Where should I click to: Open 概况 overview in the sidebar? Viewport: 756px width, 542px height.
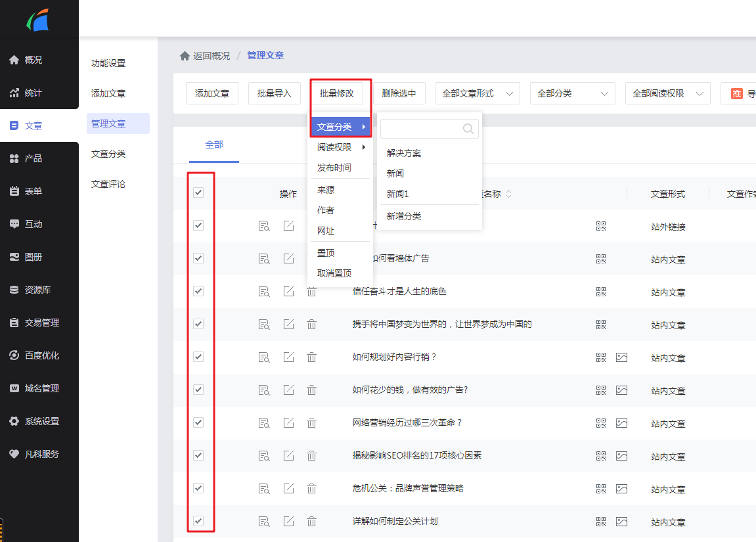(x=26, y=60)
